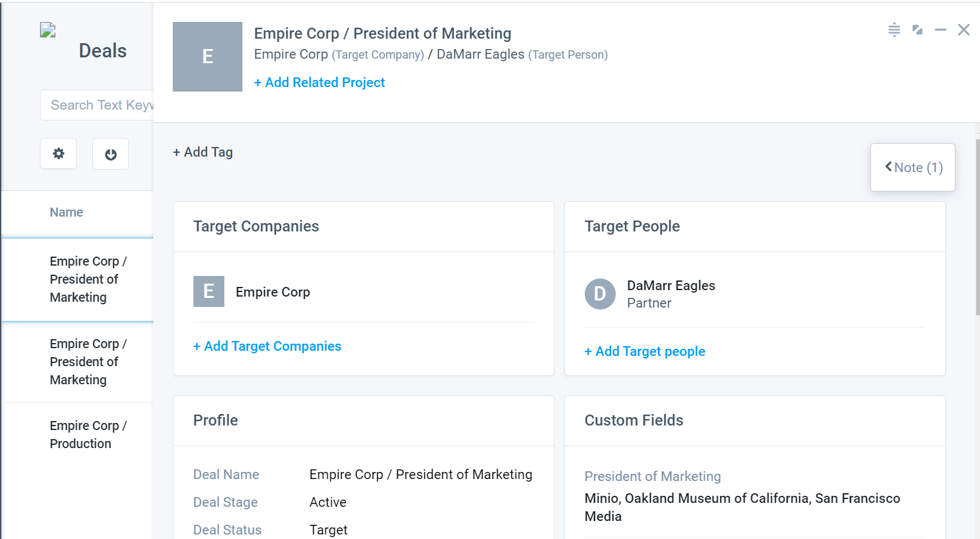Focus the Search Text Keyword field
Viewport: 980px width, 539px height.
97,105
